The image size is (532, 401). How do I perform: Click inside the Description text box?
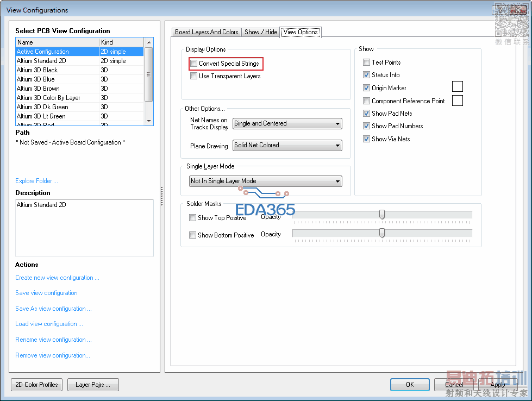84,228
